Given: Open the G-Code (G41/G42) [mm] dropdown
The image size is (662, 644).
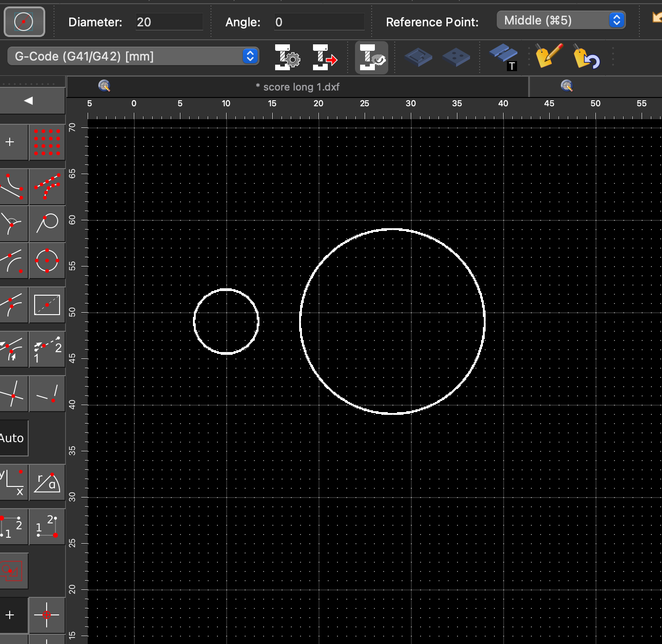Looking at the screenshot, I should (133, 56).
